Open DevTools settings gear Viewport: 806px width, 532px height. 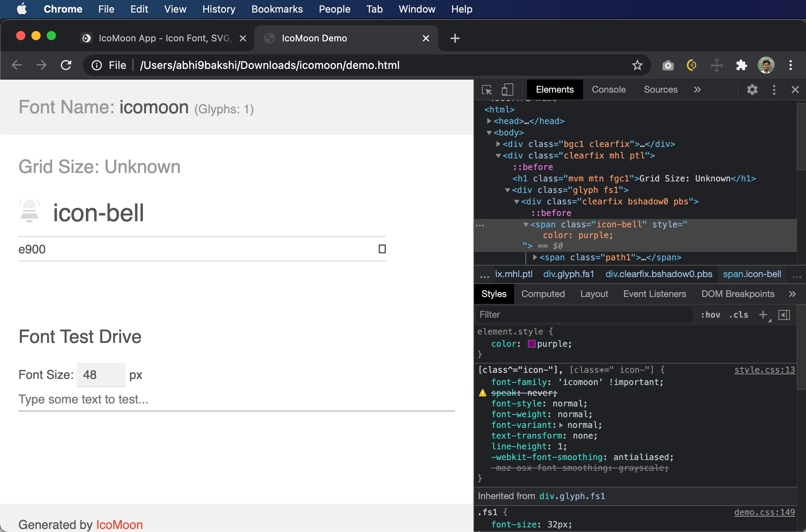(752, 90)
